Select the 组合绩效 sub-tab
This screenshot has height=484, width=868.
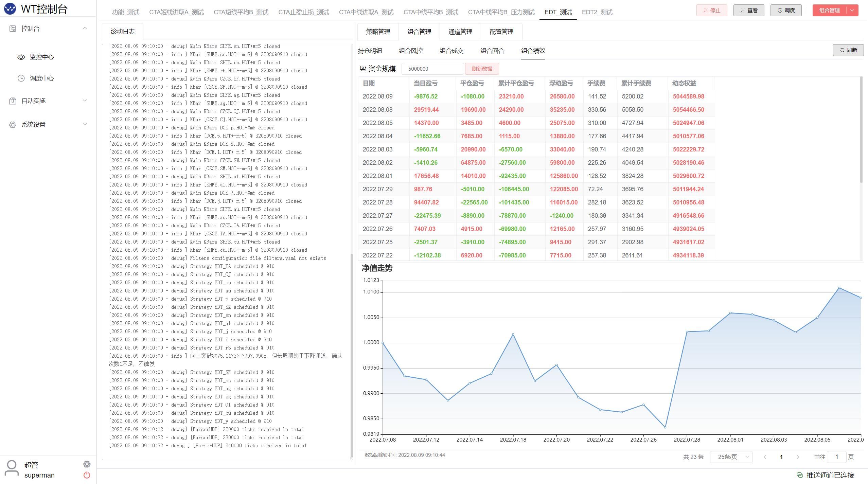pyautogui.click(x=533, y=51)
